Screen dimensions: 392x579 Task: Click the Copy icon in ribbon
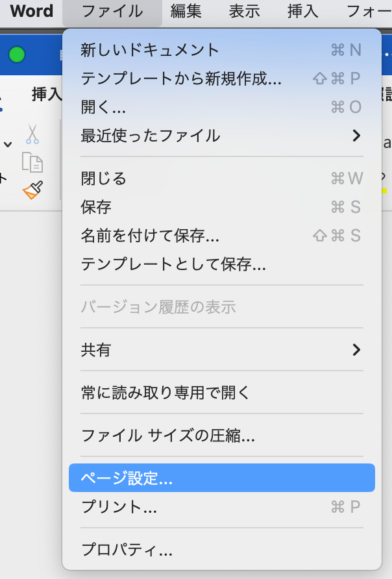click(32, 162)
